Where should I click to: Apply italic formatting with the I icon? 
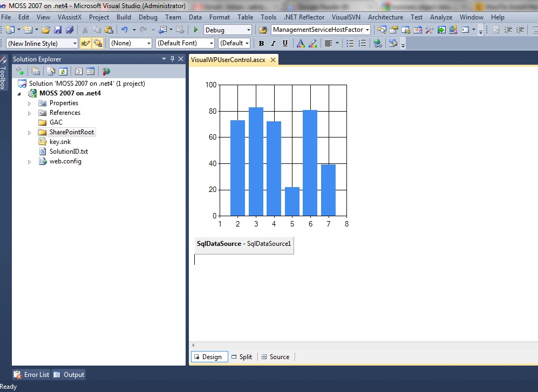pos(273,43)
